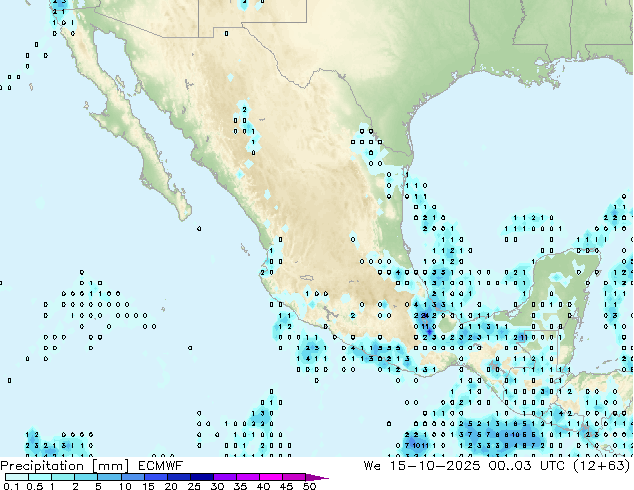Click the above-50 mm arrow tip of colorbar
The height and width of the screenshot is (490, 634).
point(317,477)
